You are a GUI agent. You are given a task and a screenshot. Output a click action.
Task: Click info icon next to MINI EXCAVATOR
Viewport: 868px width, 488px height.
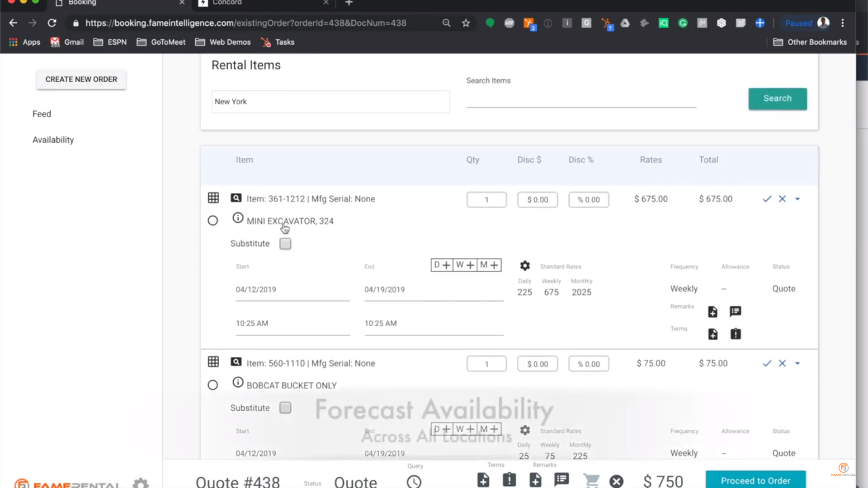point(238,218)
